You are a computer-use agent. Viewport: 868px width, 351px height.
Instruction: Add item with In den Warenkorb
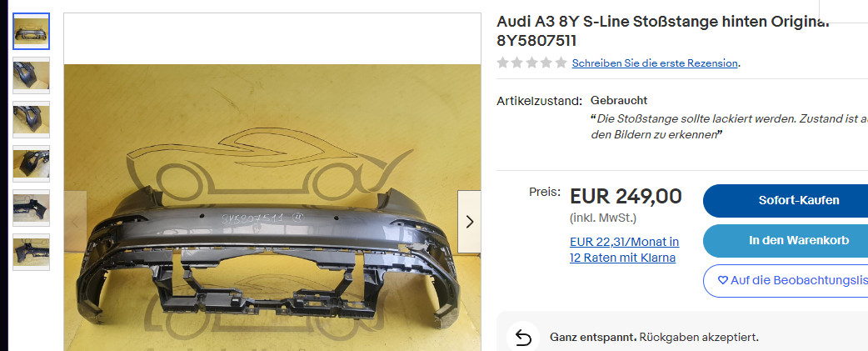coord(786,241)
